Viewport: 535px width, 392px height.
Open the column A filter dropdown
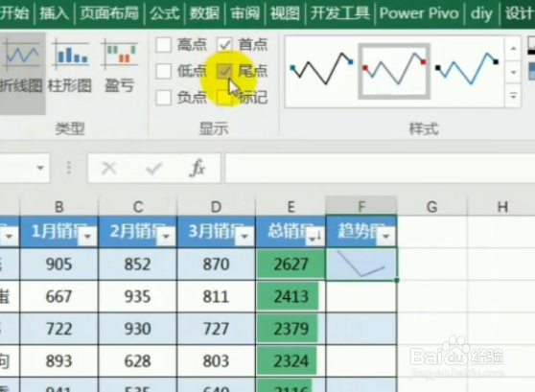click(9, 236)
